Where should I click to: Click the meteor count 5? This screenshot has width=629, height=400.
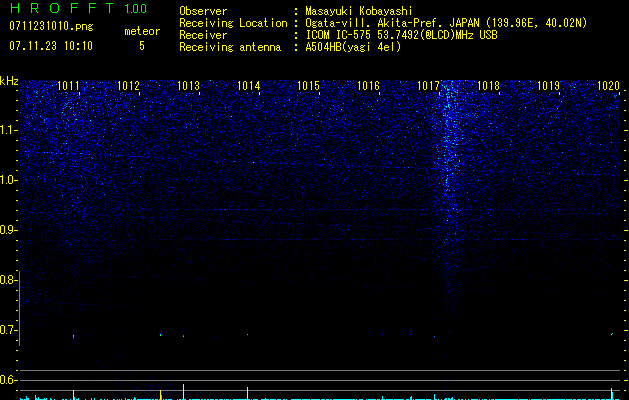pyautogui.click(x=142, y=46)
